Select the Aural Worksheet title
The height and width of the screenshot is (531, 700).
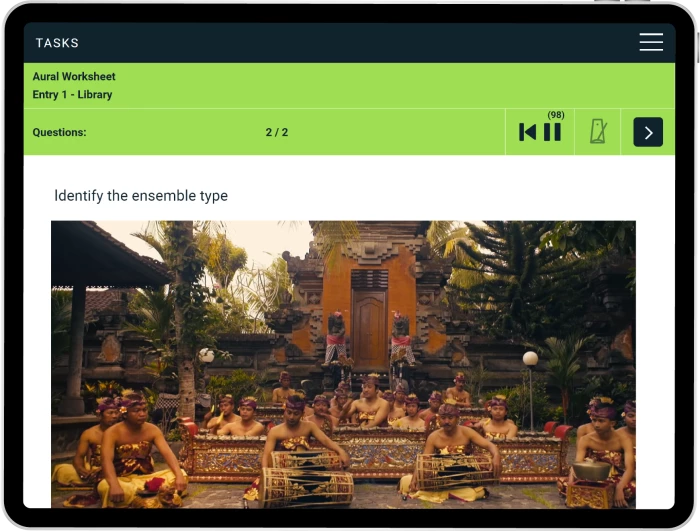pos(74,76)
